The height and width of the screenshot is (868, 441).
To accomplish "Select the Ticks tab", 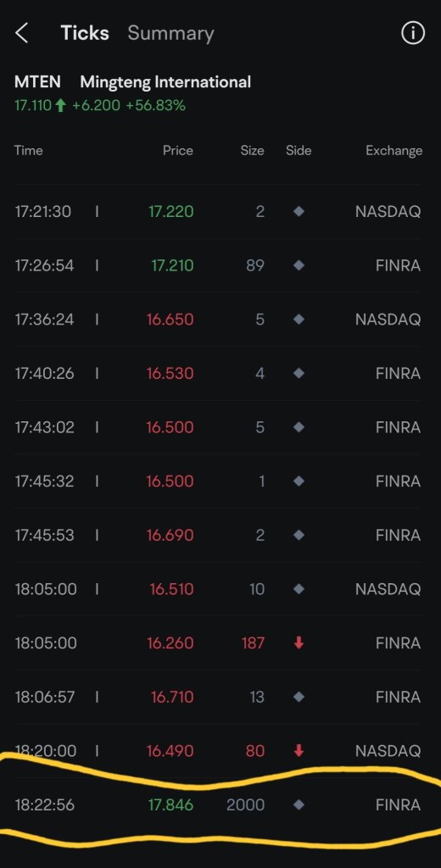I will click(x=85, y=33).
